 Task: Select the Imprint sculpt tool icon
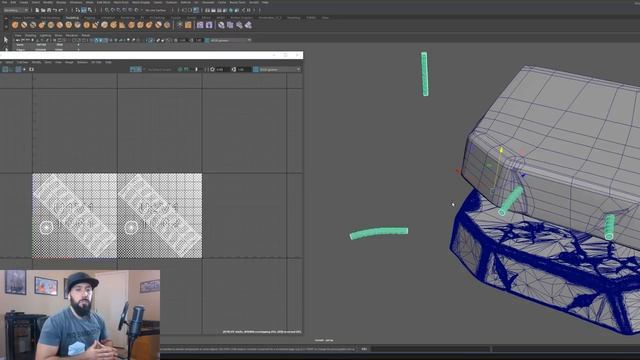(x=95, y=25)
